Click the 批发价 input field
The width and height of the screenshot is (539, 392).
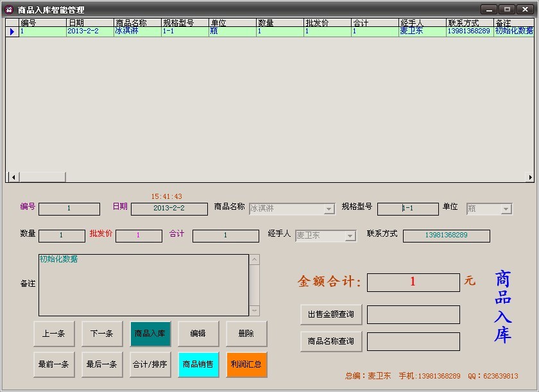pyautogui.click(x=139, y=235)
